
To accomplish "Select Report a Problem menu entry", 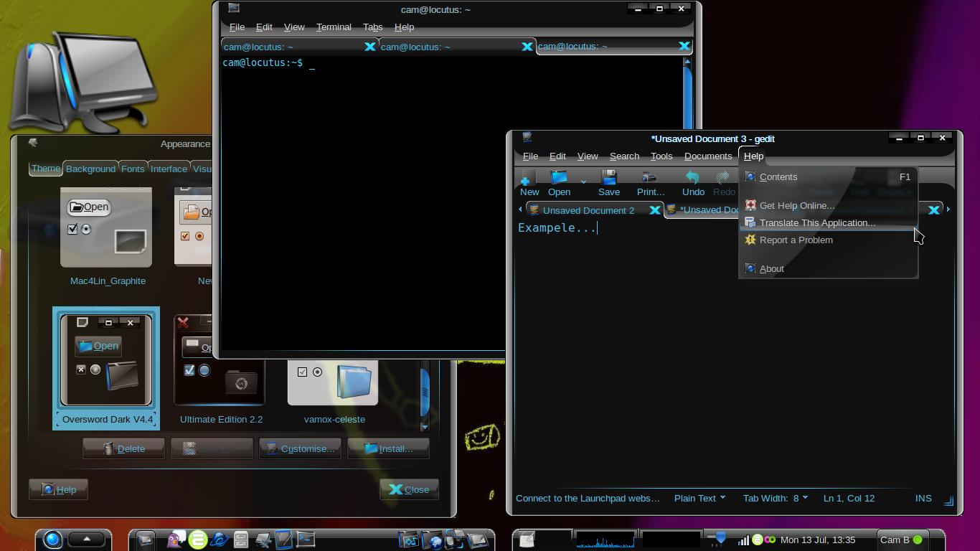I will 828,240.
